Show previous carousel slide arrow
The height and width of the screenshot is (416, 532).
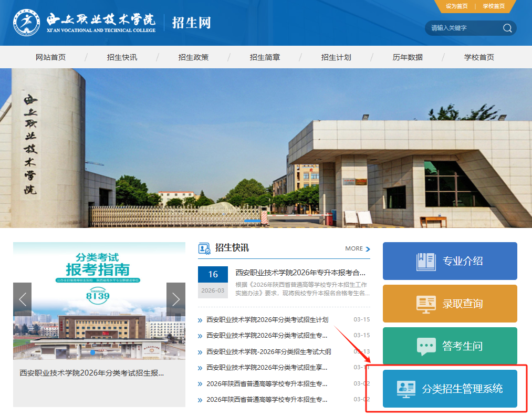[x=23, y=299]
